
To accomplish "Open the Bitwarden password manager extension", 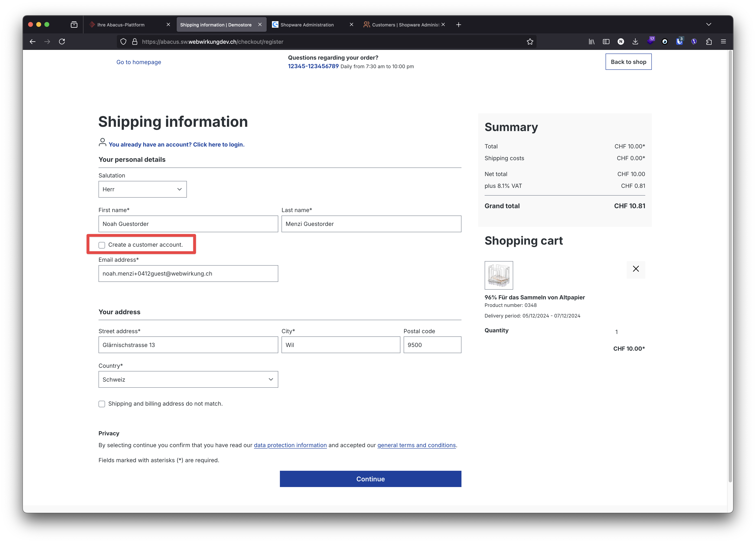I will (679, 41).
